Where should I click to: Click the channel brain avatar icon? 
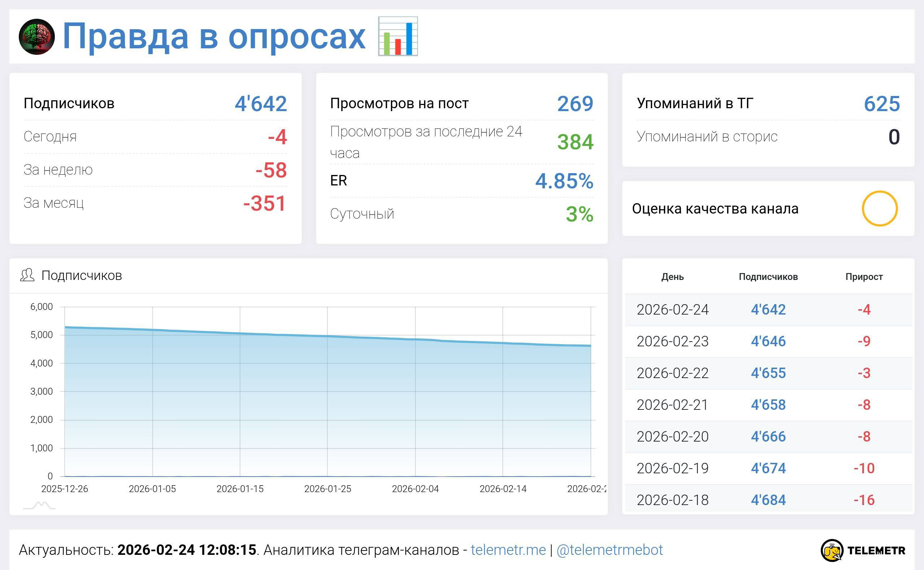click(x=36, y=36)
